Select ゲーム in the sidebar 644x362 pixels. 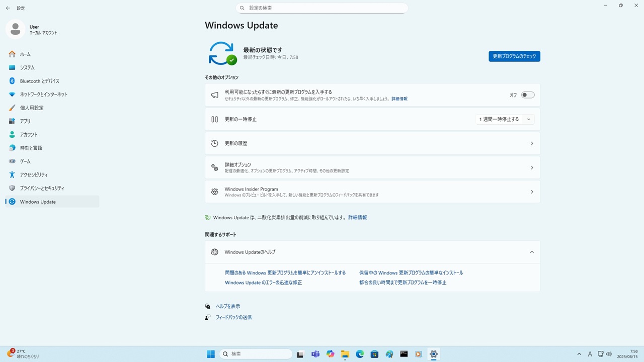click(x=52, y=161)
